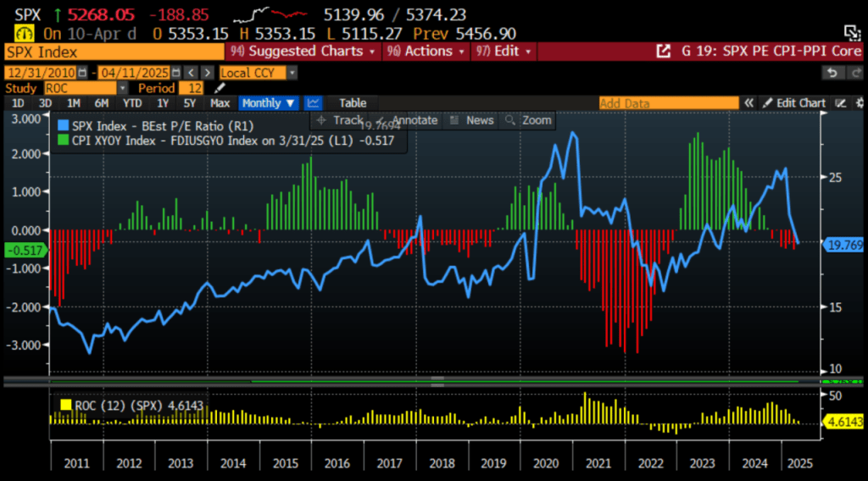Click the blue SPX Index legend swatch
The height and width of the screenshot is (481, 868).
click(63, 125)
